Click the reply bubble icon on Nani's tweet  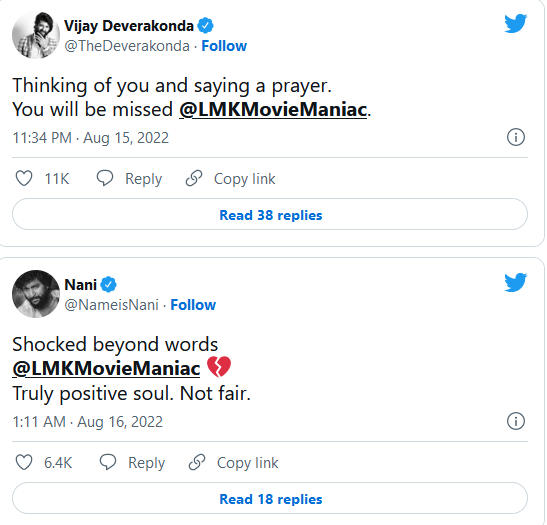point(108,462)
